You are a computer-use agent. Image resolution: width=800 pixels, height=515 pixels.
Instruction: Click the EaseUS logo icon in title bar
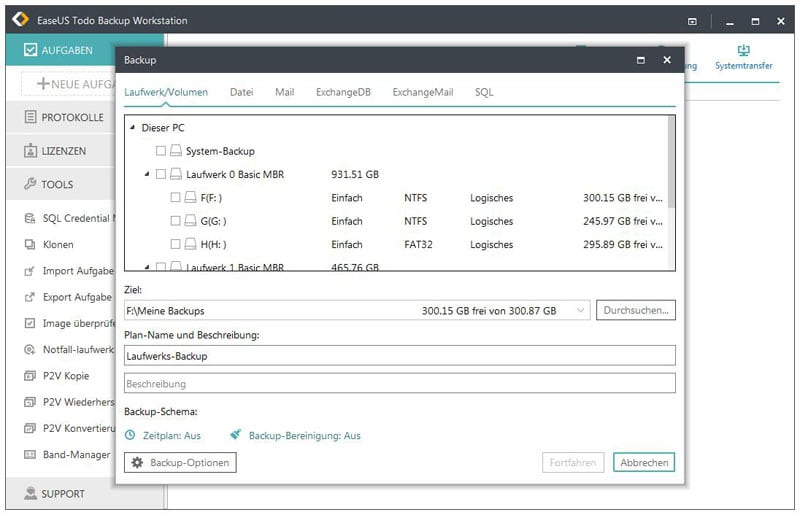pos(20,19)
